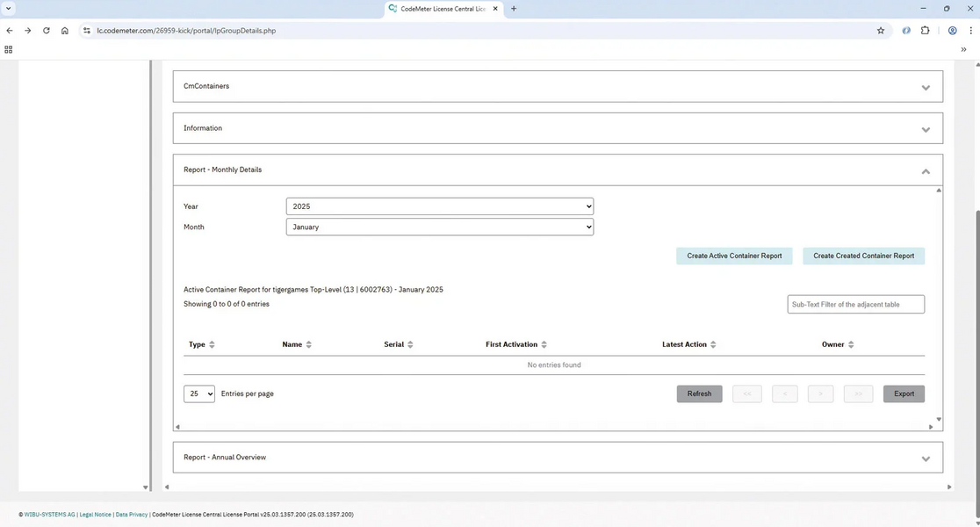Reload the page in the browser
The image size is (980, 527).
47,30
